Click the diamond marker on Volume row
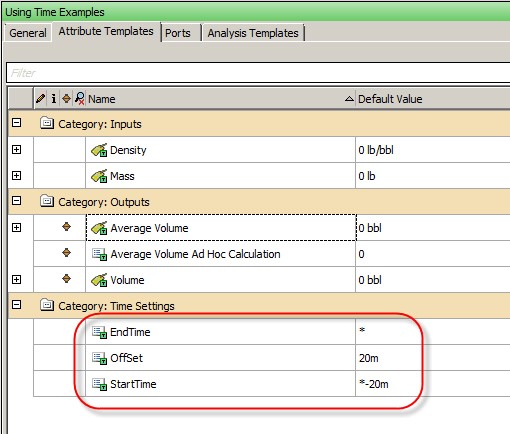Viewport: 510px width, 434px height. pos(66,279)
